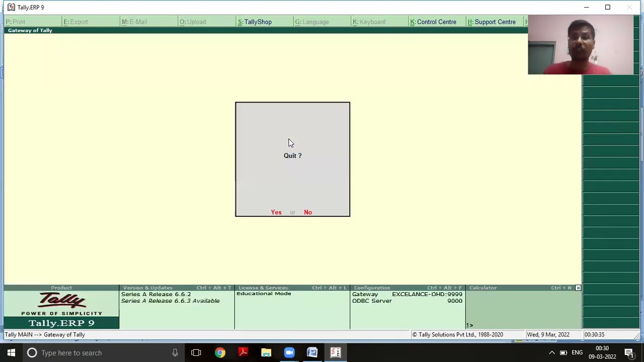This screenshot has height=362, width=644.
Task: Click the E-Mail top menu item
Action: coord(134,22)
